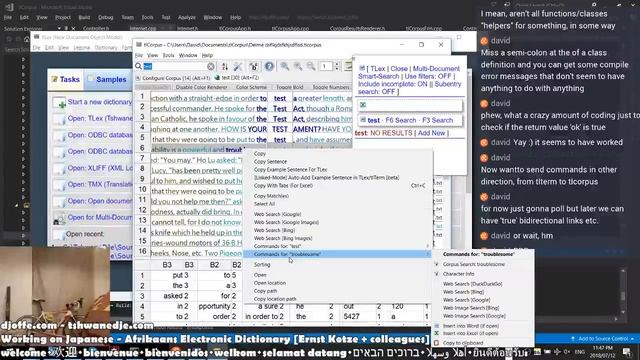Click 'Start a new dictionary' link

(x=100, y=102)
